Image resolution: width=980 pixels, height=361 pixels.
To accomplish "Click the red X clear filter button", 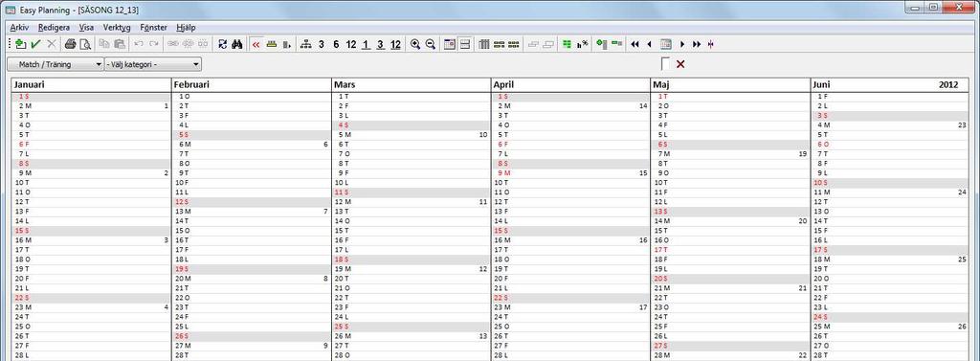I will [680, 64].
